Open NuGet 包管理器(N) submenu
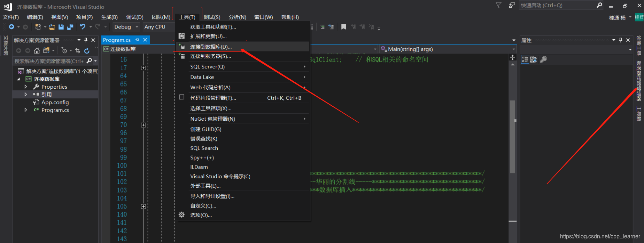 [243, 119]
